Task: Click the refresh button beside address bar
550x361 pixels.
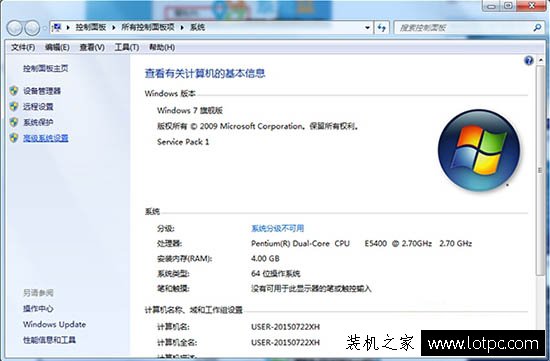Action: pos(382,28)
